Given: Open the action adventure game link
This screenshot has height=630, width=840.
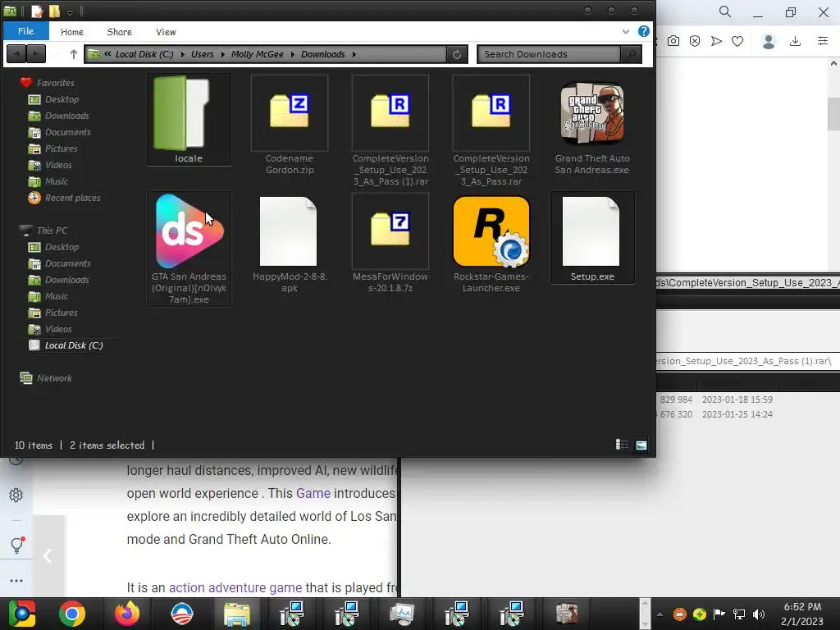Looking at the screenshot, I should [235, 587].
